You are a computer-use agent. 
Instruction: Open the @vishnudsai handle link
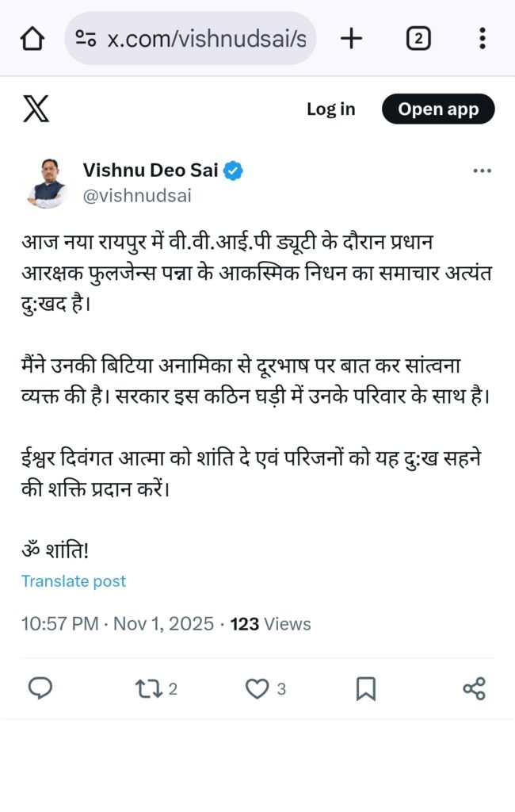[137, 196]
